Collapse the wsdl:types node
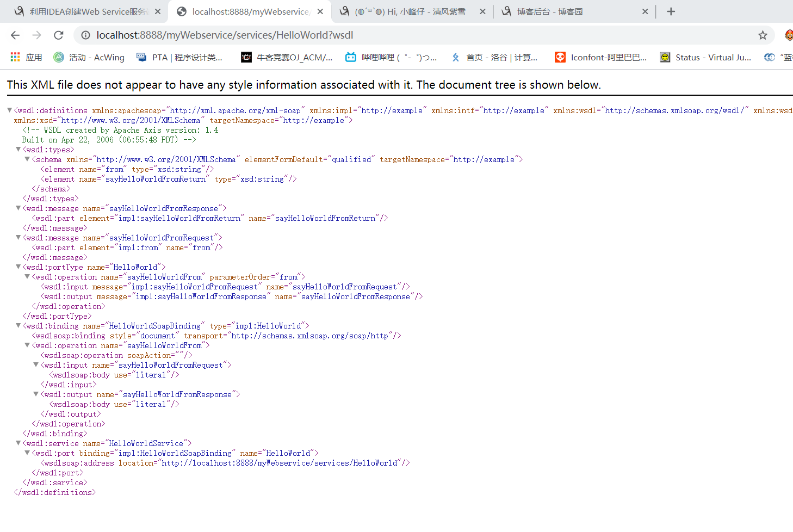 point(18,149)
